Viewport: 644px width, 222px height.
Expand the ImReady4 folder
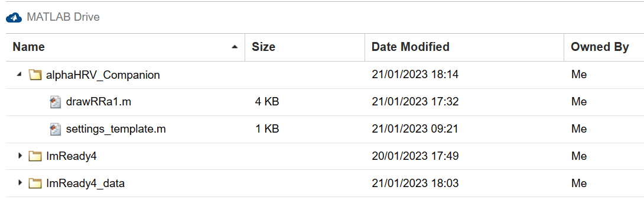point(19,156)
